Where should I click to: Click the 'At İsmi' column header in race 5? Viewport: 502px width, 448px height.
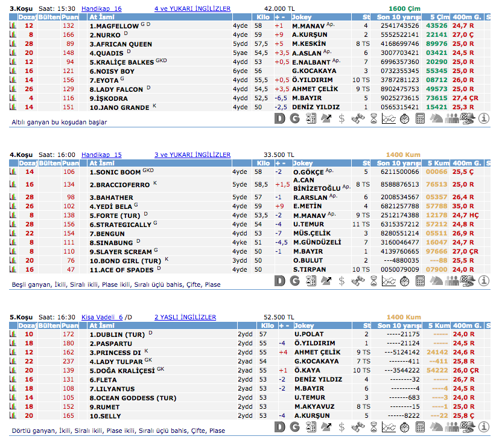(x=103, y=325)
